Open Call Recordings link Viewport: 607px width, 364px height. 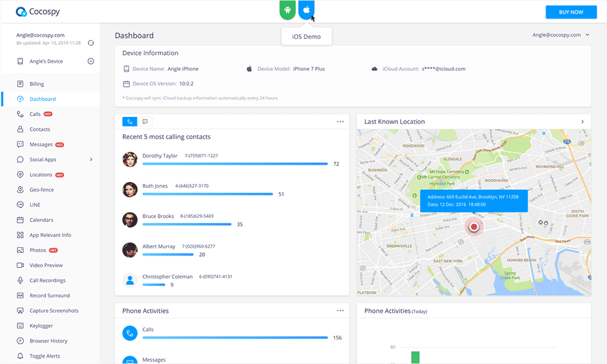pos(48,280)
